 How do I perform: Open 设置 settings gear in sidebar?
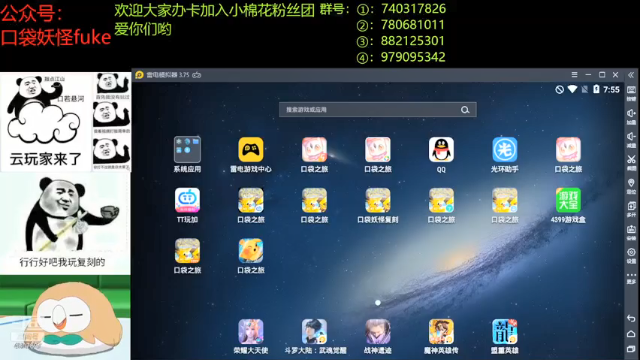coord(631,255)
